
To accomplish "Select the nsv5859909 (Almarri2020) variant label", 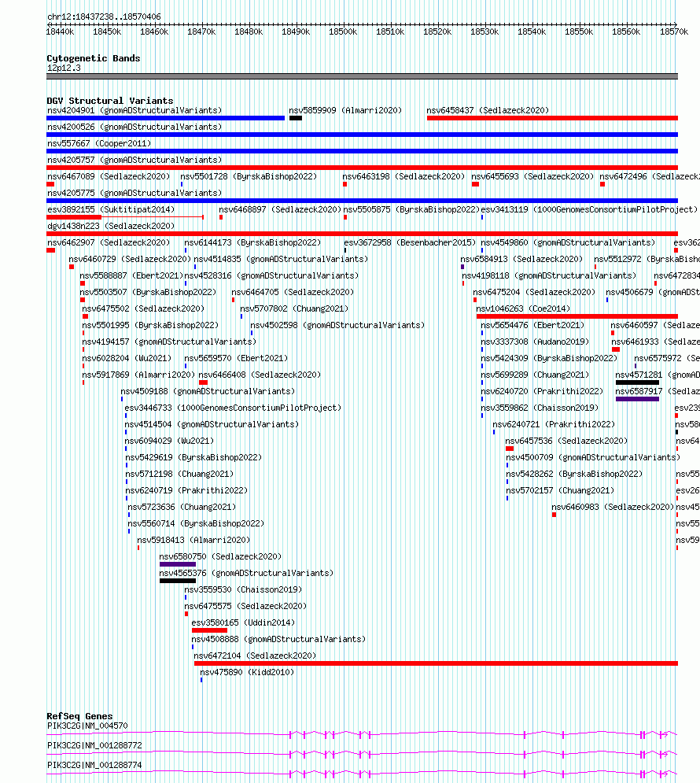I will [345, 110].
